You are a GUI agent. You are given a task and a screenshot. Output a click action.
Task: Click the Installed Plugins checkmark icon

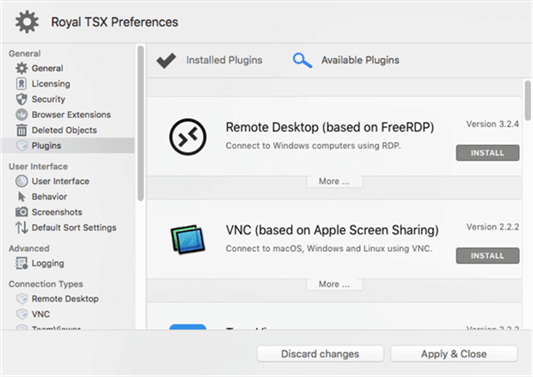(166, 61)
